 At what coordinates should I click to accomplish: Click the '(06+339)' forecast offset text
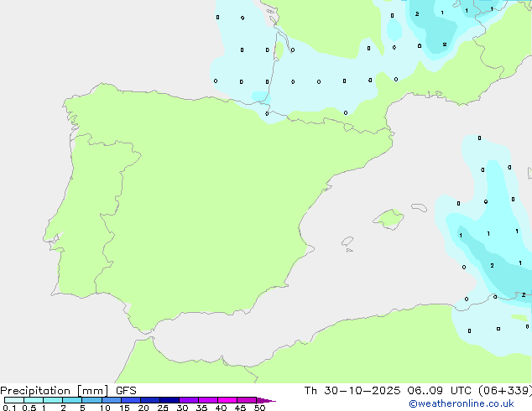(x=505, y=391)
